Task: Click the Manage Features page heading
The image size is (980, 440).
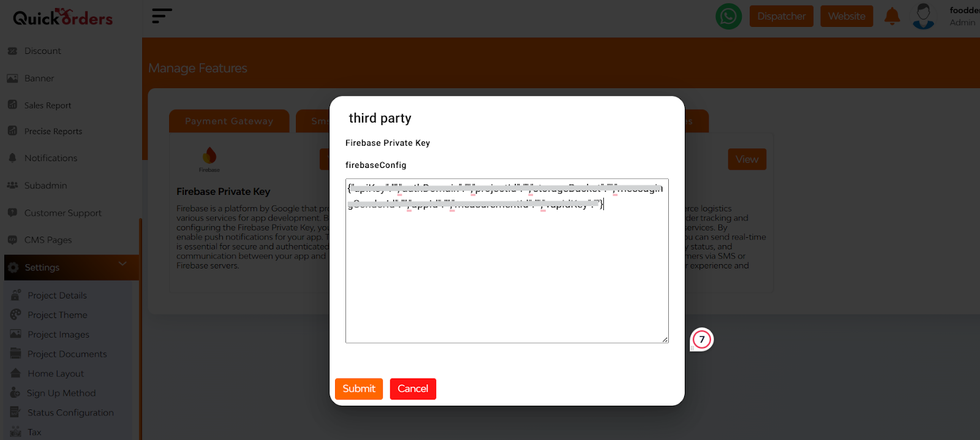Action: coord(198,68)
